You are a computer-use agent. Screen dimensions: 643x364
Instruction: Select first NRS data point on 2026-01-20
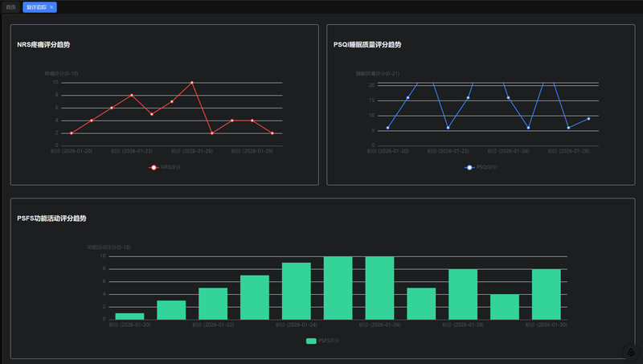pos(72,133)
